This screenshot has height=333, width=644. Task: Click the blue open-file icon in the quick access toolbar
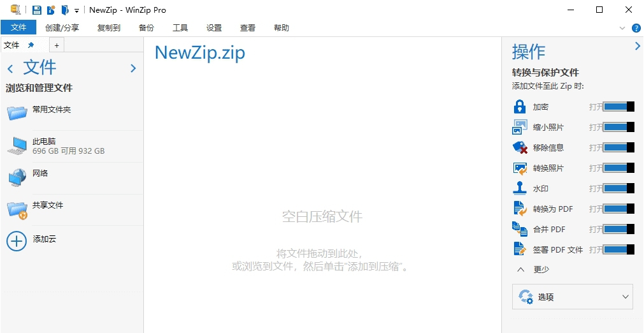point(65,10)
